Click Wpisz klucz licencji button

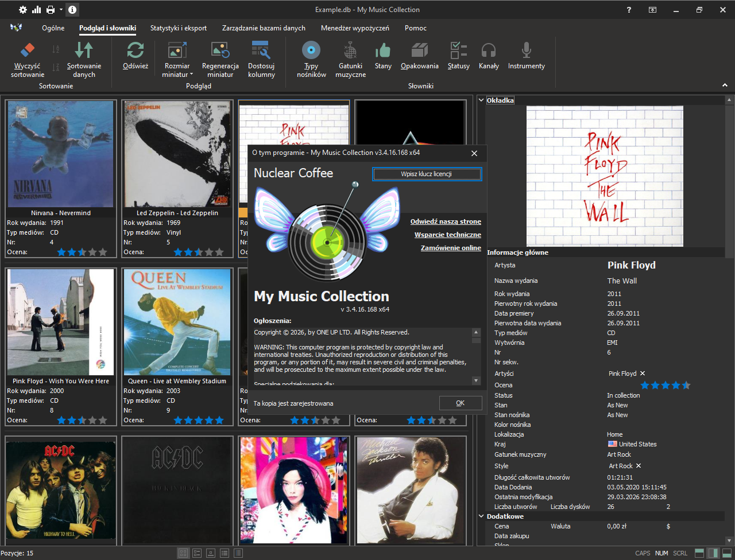pyautogui.click(x=427, y=174)
